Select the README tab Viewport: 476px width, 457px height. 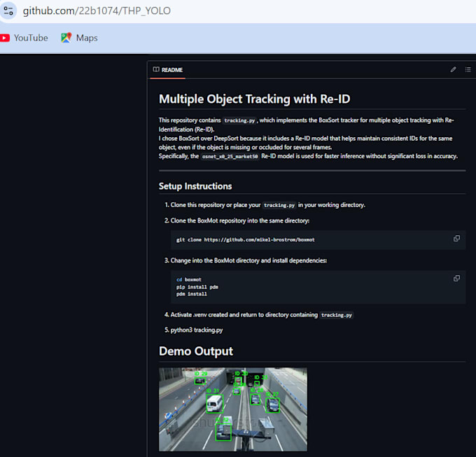click(168, 70)
